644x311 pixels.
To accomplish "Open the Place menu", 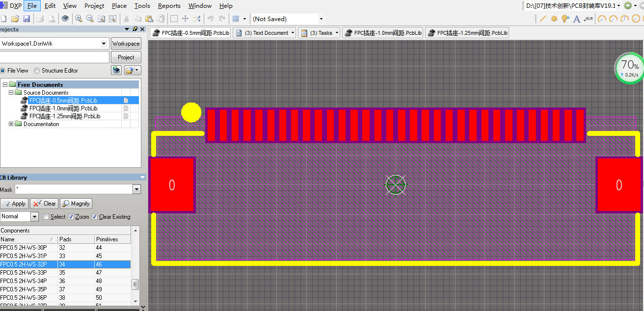I will coord(119,6).
